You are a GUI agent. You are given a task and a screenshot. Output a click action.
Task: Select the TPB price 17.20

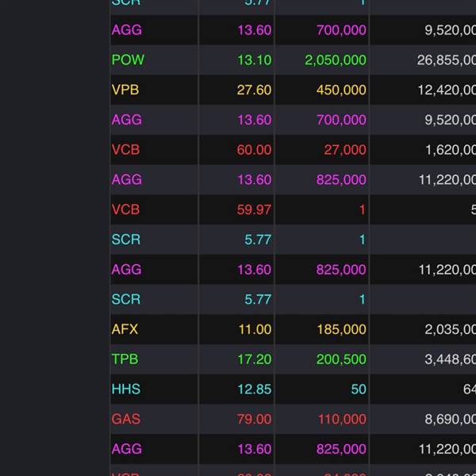point(254,359)
